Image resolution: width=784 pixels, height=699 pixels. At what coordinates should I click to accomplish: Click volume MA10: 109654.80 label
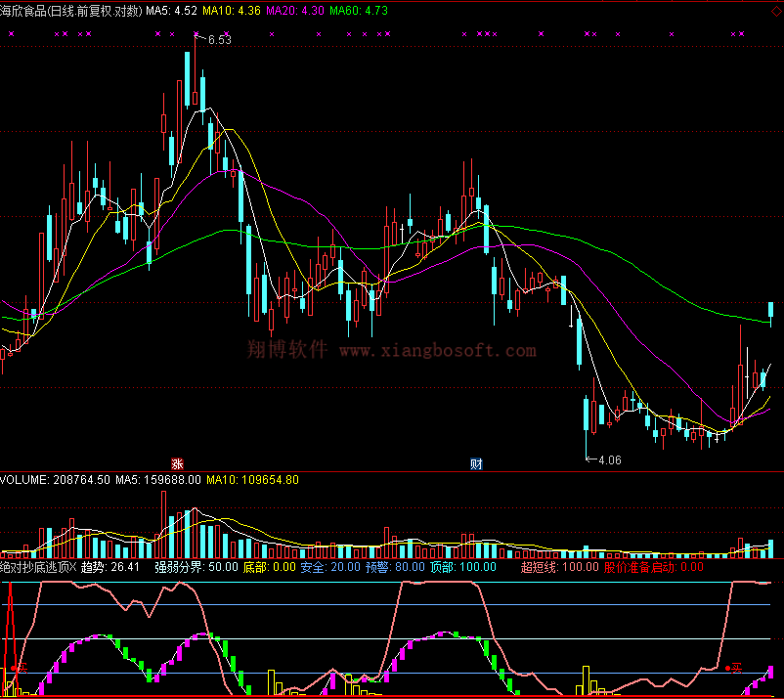pos(252,480)
